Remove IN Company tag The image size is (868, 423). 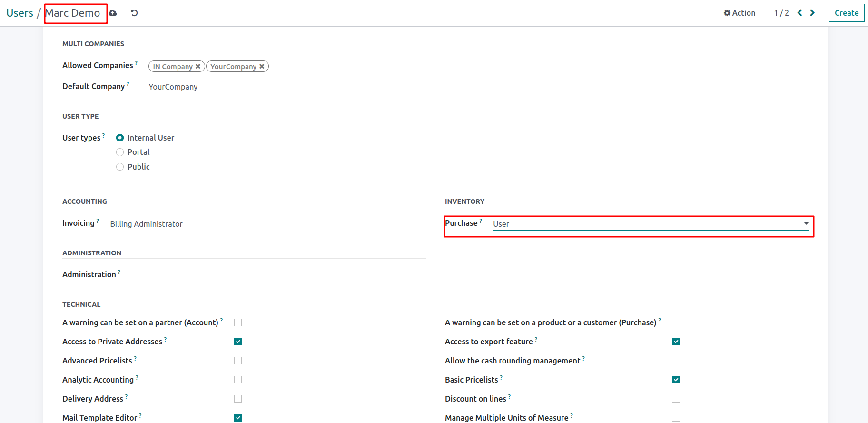(198, 67)
